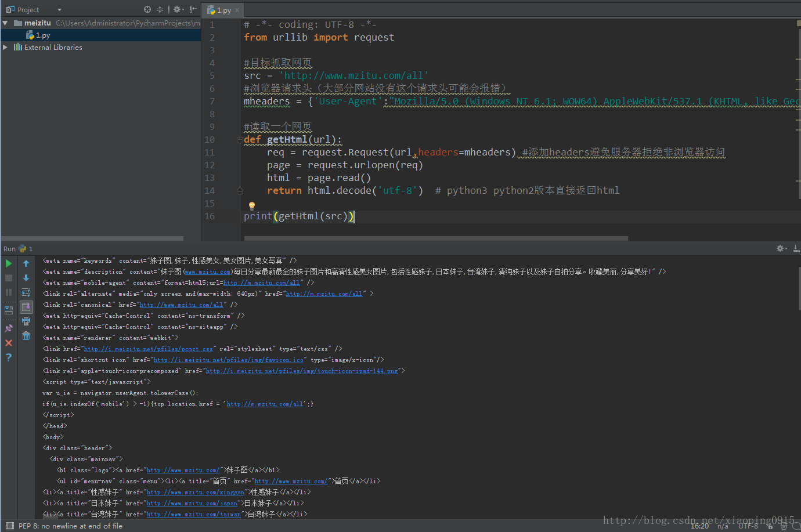The image size is (801, 532).
Task: Click the 'from' keyword on line 2
Action: 255,37
